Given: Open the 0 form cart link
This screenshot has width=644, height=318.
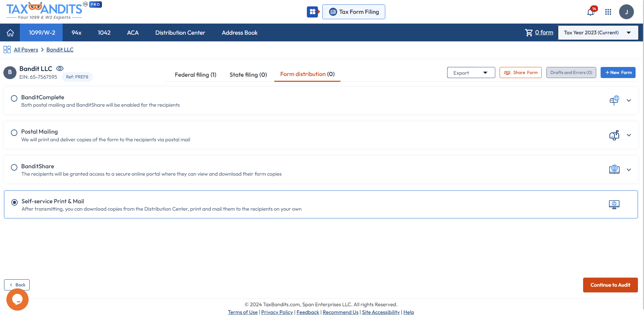Looking at the screenshot, I should (544, 32).
